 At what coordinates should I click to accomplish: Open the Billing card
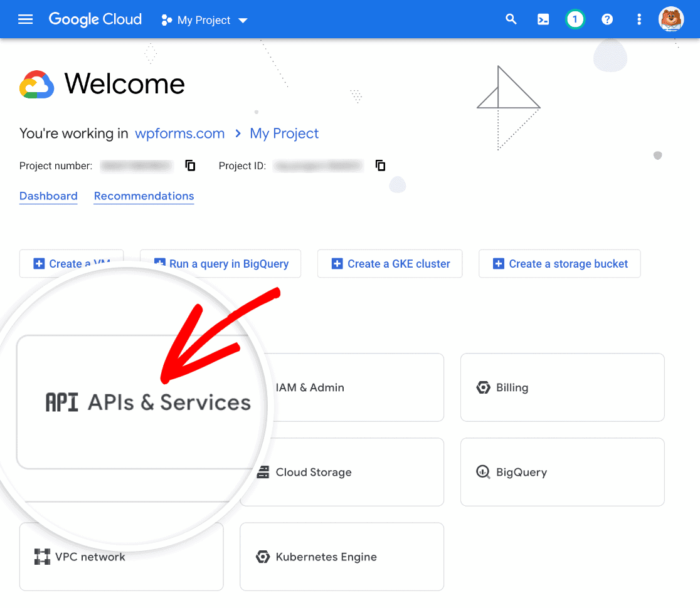(x=563, y=387)
